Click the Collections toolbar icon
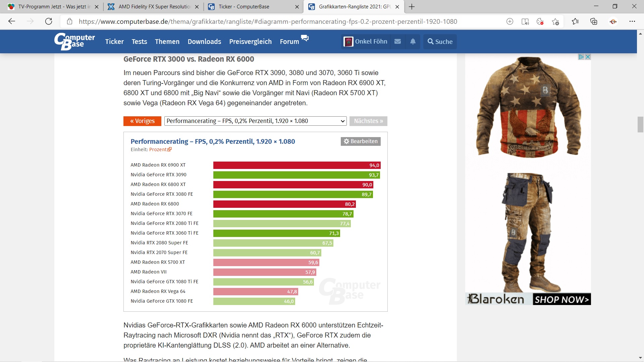644x362 pixels. [594, 21]
